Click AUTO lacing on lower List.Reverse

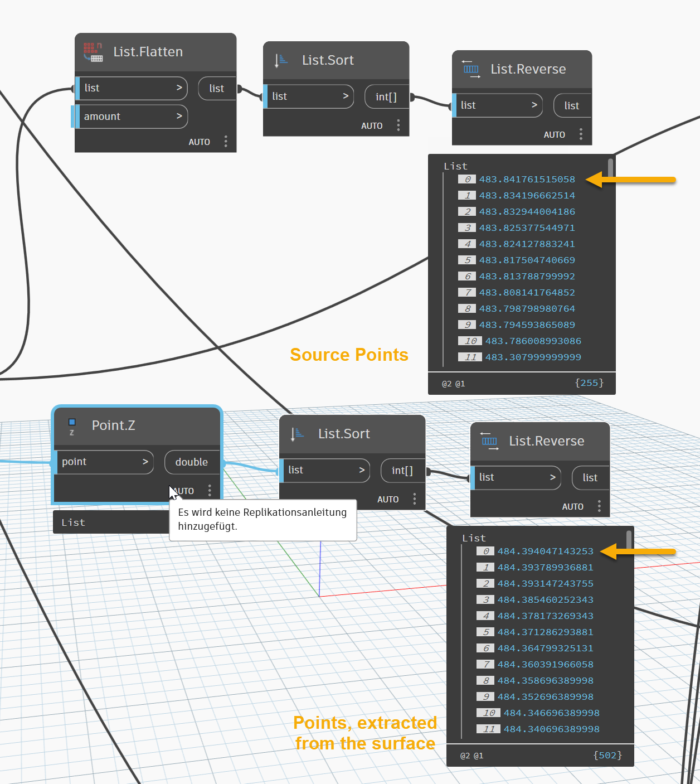(x=573, y=507)
